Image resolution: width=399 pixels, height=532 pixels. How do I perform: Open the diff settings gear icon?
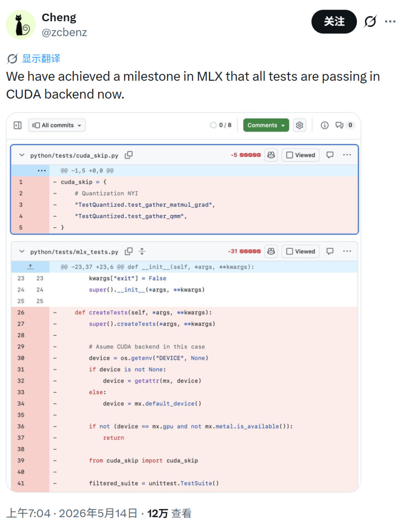(x=300, y=125)
